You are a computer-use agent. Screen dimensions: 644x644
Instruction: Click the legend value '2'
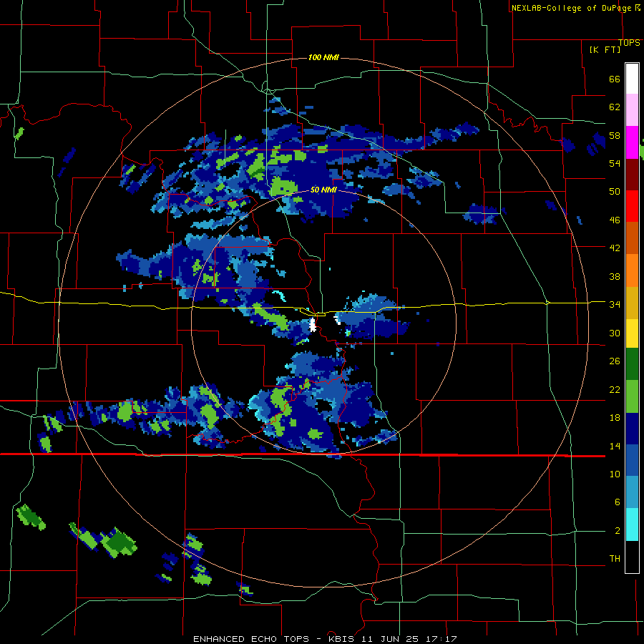point(617,531)
